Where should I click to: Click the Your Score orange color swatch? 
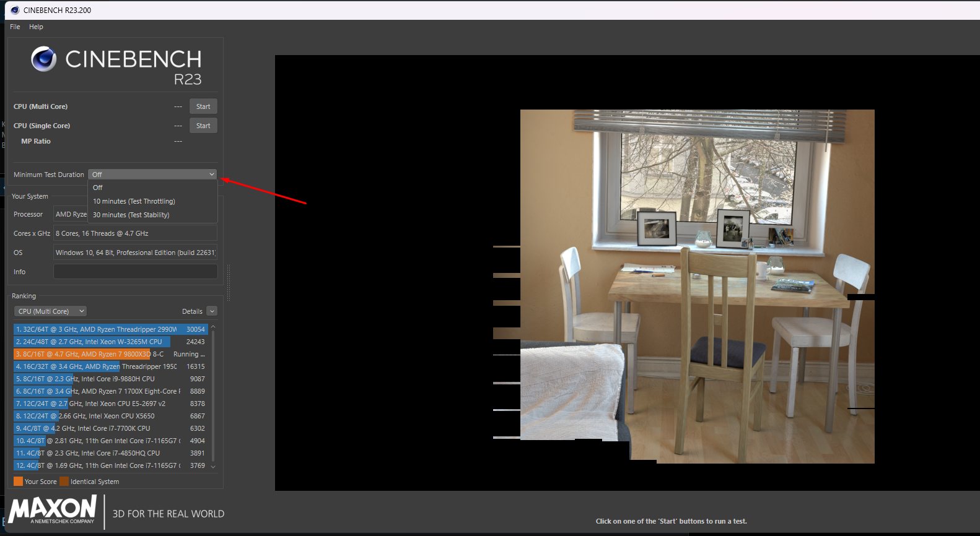[18, 482]
